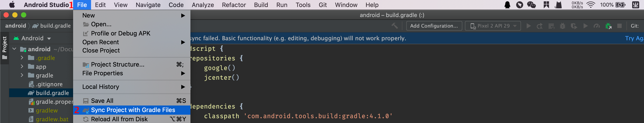Choose Save All menu item
Screen dimensions: 644x123
coord(132,101)
